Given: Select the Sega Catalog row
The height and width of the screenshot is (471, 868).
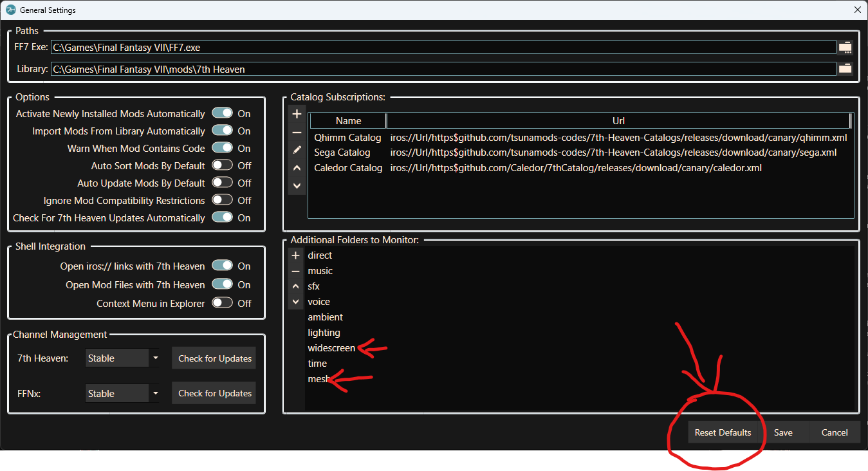Looking at the screenshot, I should pos(581,152).
